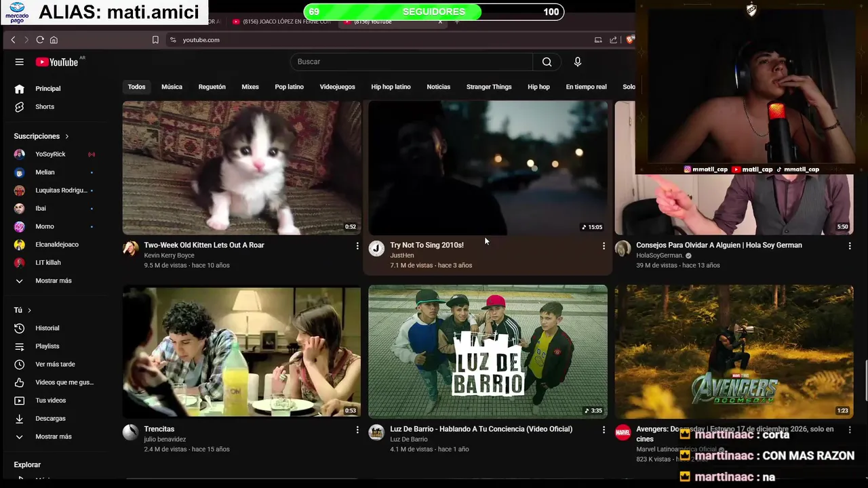Select the Hip hop filter chip
The image size is (868, 488).
click(538, 87)
